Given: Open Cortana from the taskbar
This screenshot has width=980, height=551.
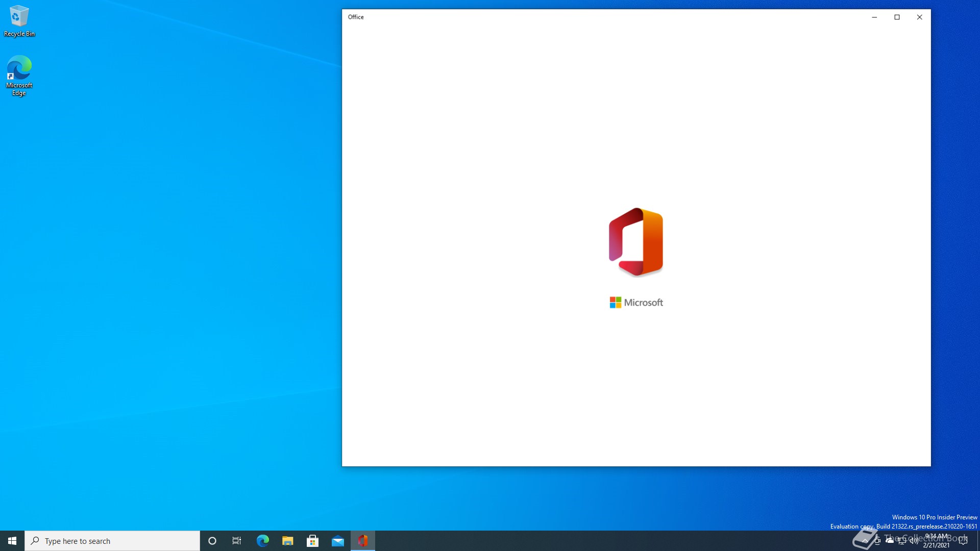Looking at the screenshot, I should coord(212,541).
